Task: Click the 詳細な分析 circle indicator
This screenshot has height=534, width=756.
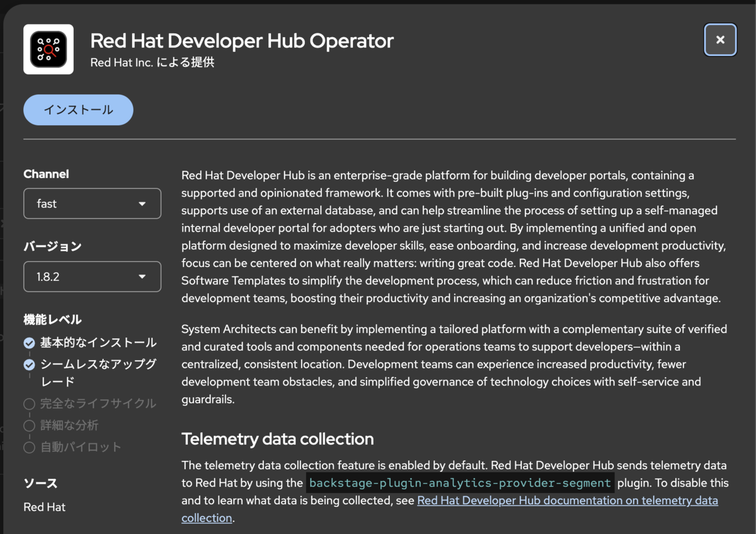Action: coord(29,426)
